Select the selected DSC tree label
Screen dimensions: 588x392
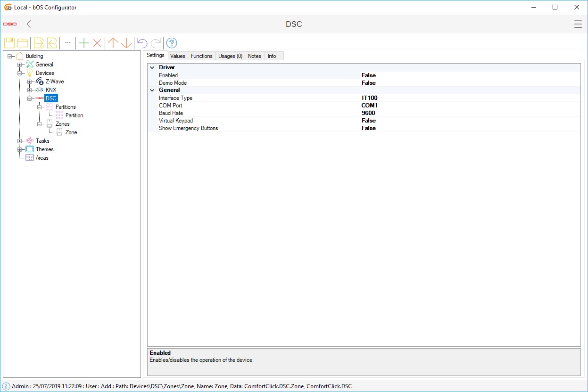click(51, 98)
